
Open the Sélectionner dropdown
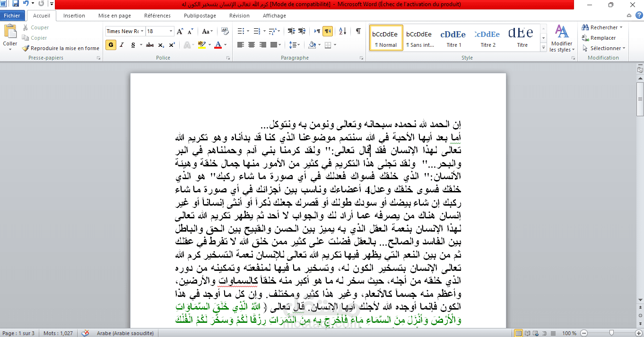pos(603,48)
